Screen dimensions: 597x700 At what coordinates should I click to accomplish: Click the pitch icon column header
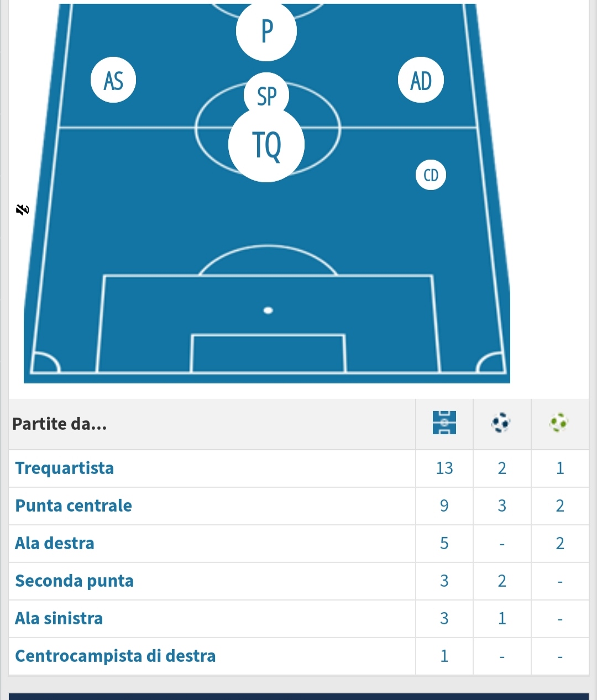tap(444, 423)
